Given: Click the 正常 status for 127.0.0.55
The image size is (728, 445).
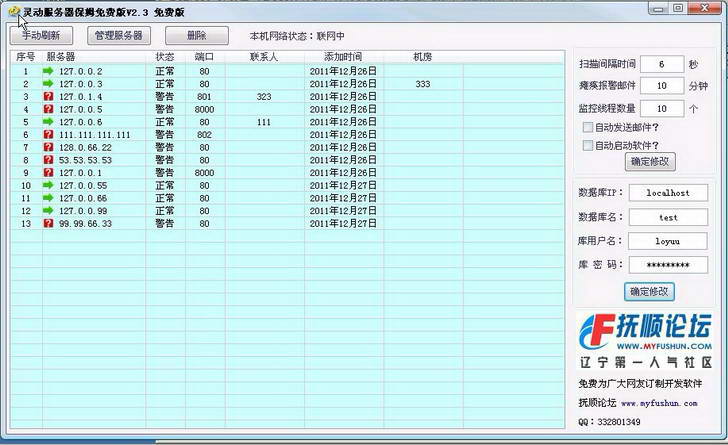Looking at the screenshot, I should pos(165,185).
